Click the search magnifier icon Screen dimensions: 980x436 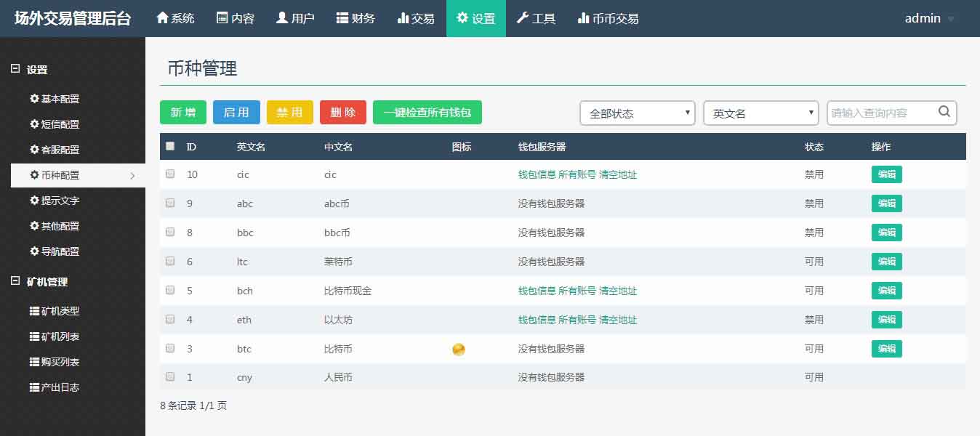[x=944, y=112]
